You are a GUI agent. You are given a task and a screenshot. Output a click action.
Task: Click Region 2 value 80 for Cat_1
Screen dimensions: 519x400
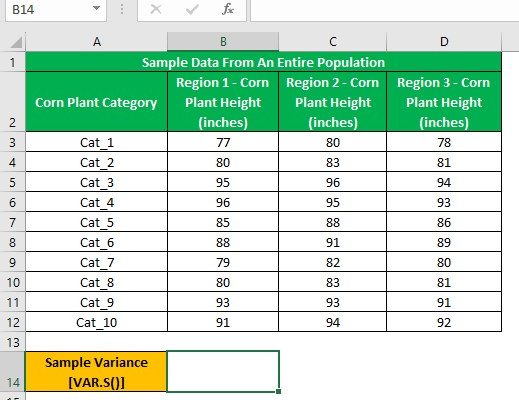point(333,142)
